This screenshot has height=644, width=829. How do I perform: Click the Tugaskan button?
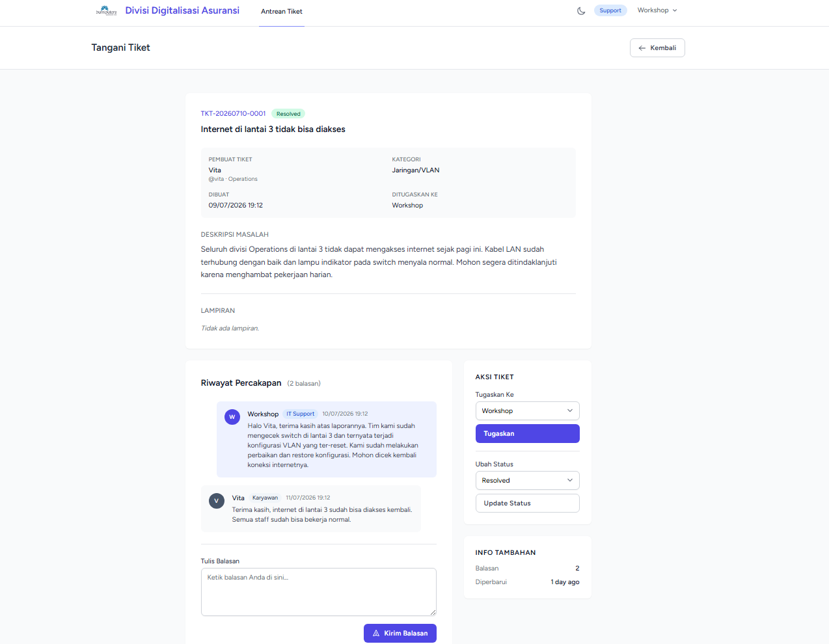click(527, 434)
